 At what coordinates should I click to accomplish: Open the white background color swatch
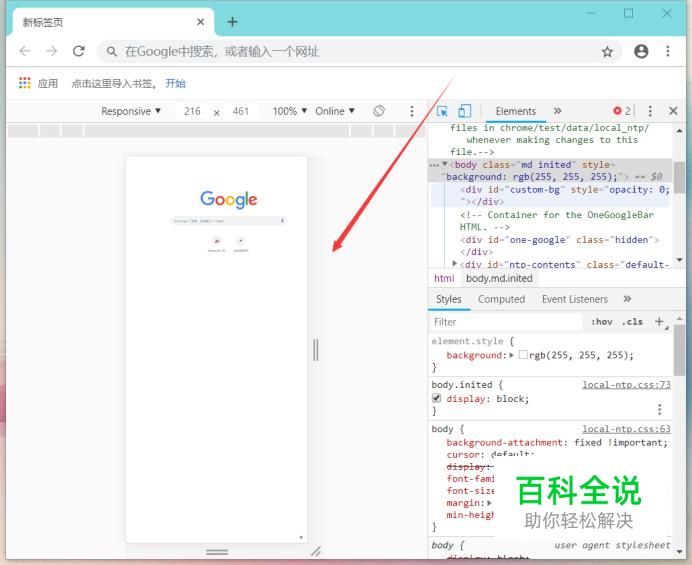(523, 354)
